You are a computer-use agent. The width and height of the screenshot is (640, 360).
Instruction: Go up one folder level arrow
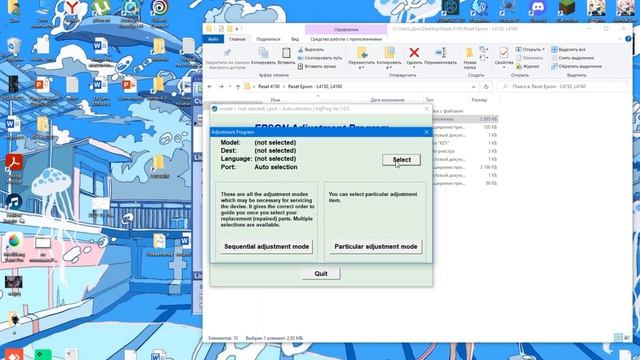click(x=238, y=87)
